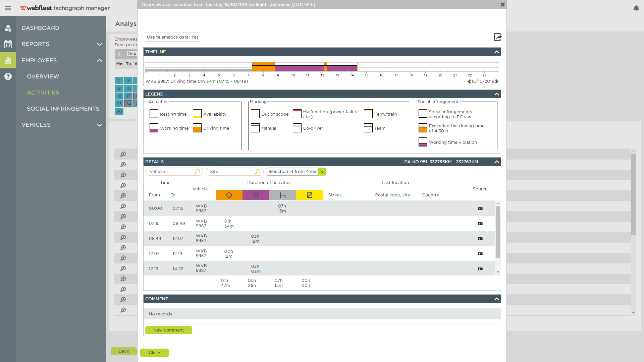Viewport: 644px width, 362px height.
Task: Click source card icon for 07:15 row
Action: pos(480,224)
